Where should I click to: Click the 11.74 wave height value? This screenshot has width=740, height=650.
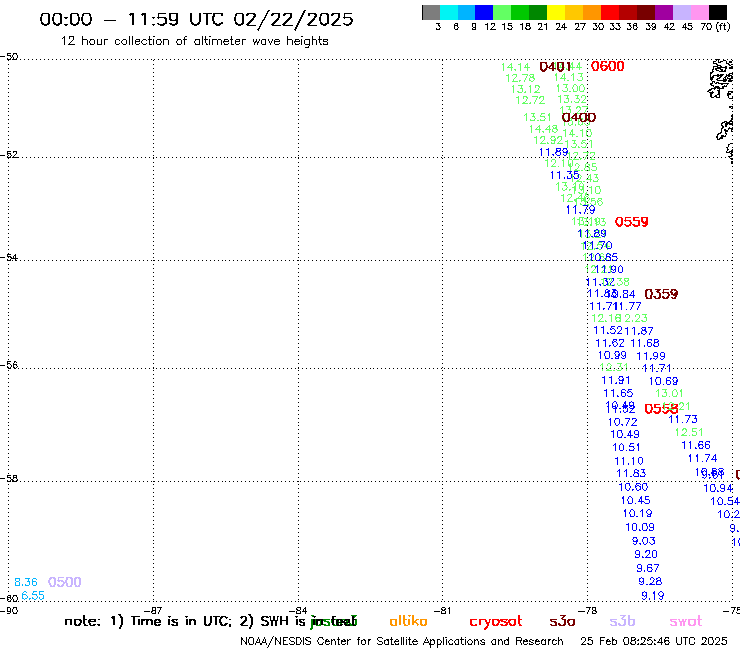pos(702,458)
